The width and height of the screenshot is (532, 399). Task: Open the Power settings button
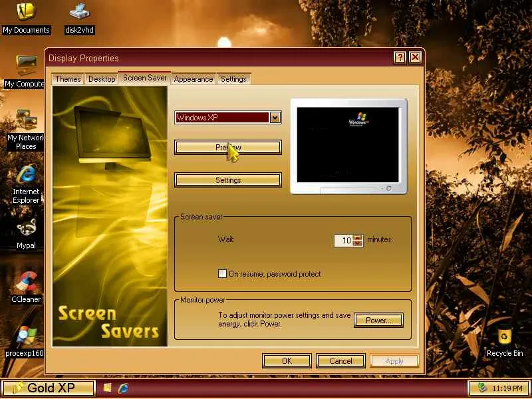point(378,321)
